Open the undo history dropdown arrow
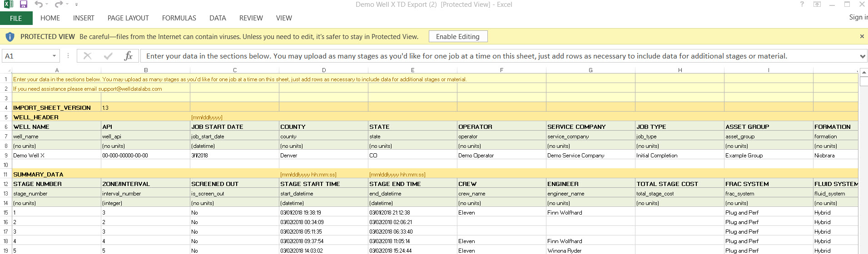The width and height of the screenshot is (868, 254). point(47,5)
